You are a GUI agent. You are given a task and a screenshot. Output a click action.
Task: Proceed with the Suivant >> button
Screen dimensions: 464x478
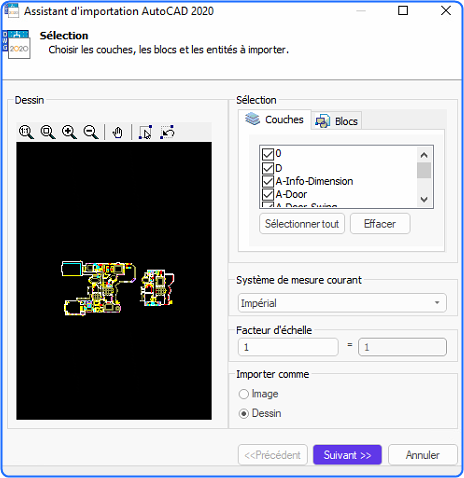tap(347, 455)
